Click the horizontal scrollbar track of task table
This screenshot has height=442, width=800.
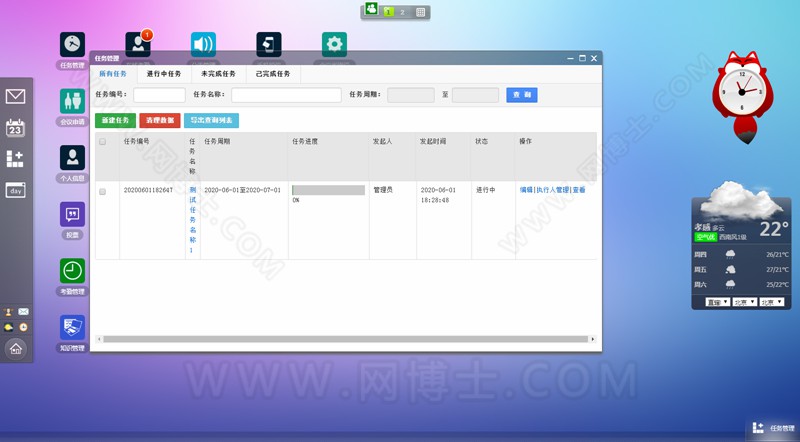tap(346, 339)
